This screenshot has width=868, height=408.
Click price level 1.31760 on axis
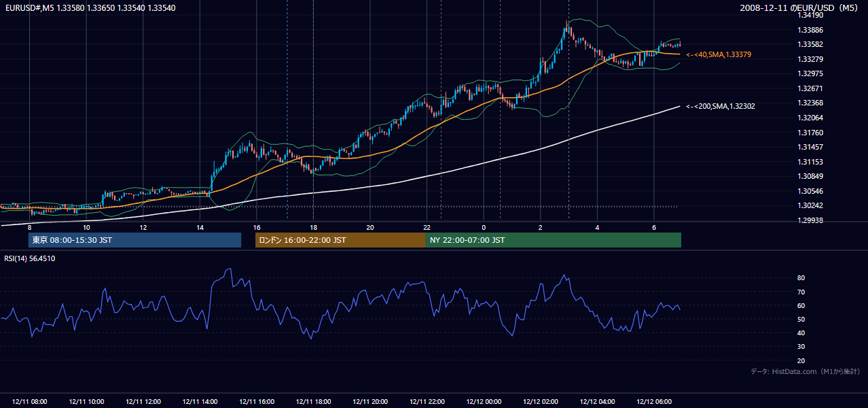point(810,133)
